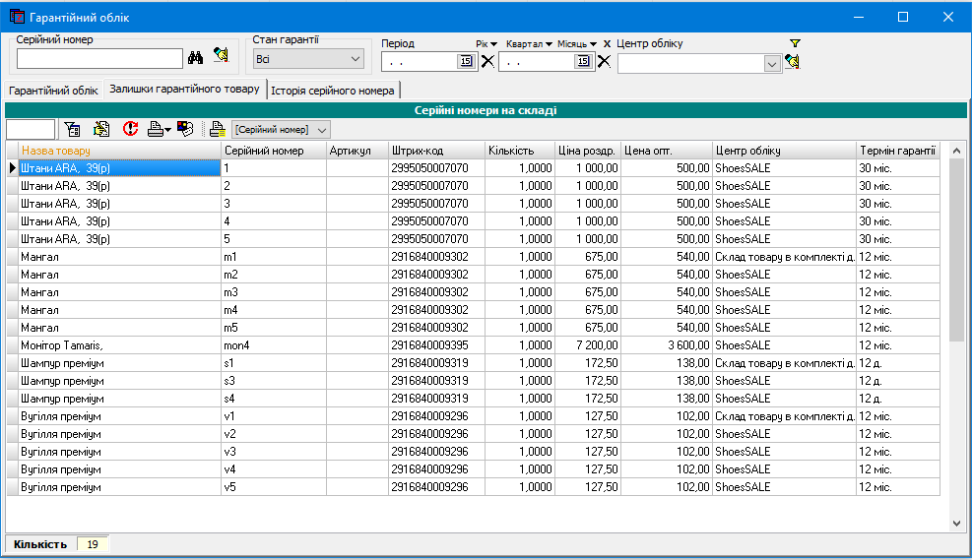
Task: Clear the period start date with X
Action: [x=486, y=62]
